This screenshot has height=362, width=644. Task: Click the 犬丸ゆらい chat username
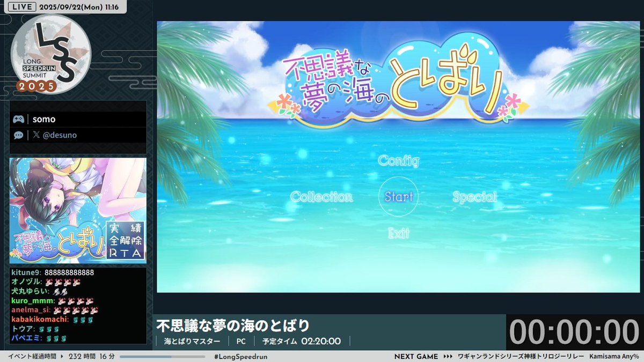[29, 291]
